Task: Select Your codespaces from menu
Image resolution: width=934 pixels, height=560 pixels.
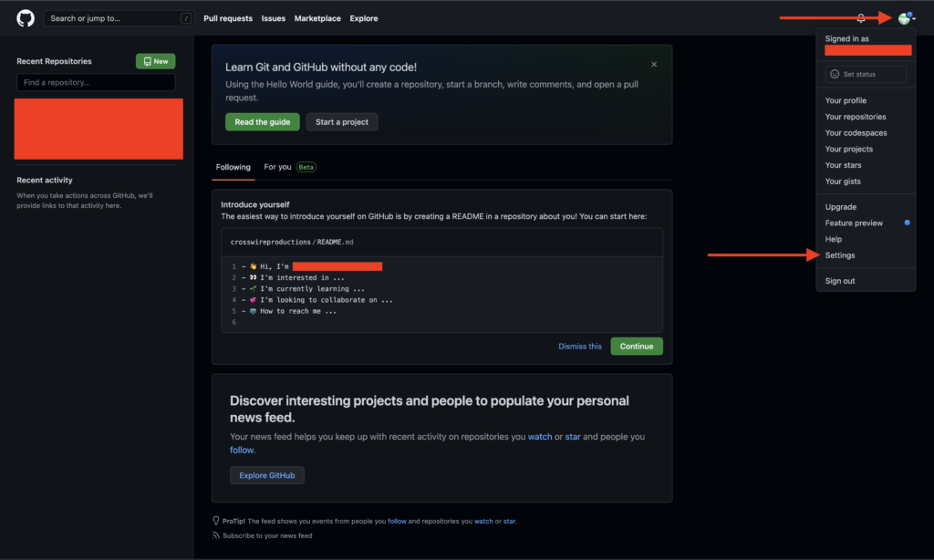Action: 856,133
